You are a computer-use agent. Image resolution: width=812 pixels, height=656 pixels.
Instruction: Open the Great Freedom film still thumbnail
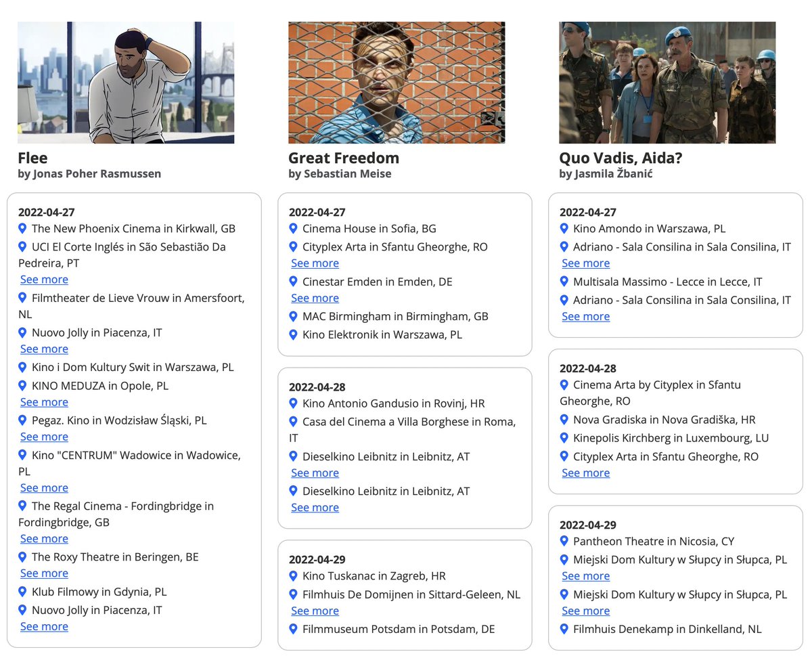coord(397,83)
